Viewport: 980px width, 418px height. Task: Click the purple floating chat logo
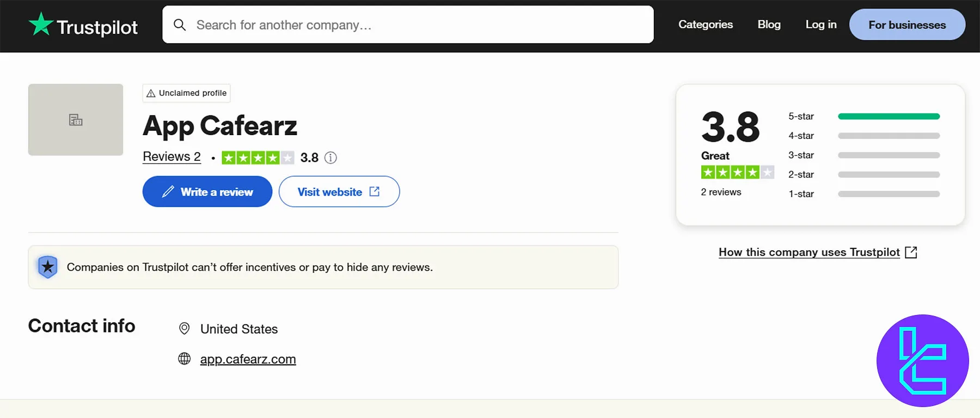coord(922,361)
